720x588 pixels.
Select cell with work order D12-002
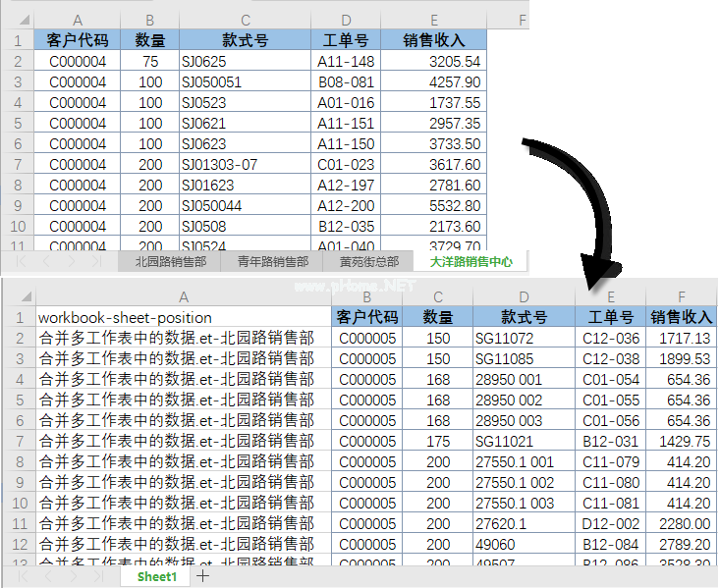(x=610, y=524)
